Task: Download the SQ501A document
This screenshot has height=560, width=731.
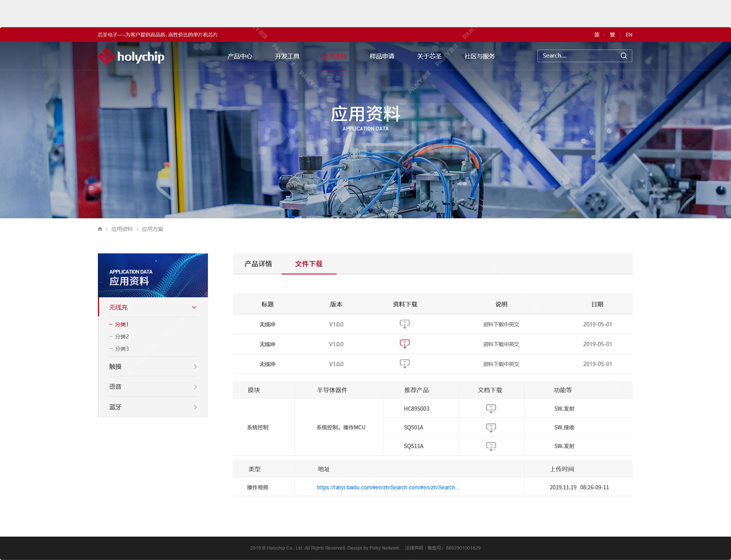Action: click(491, 428)
